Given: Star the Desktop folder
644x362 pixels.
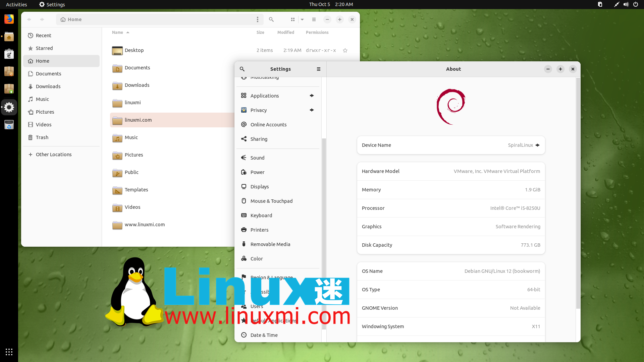Looking at the screenshot, I should [x=345, y=50].
